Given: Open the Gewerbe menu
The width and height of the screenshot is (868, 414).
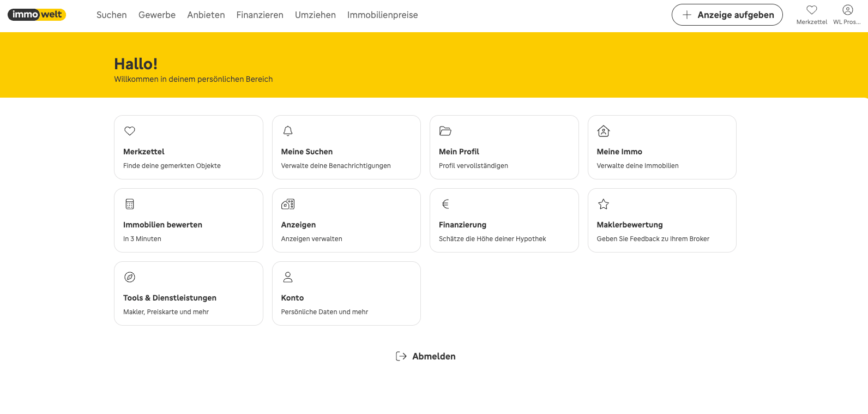Looking at the screenshot, I should 157,15.
